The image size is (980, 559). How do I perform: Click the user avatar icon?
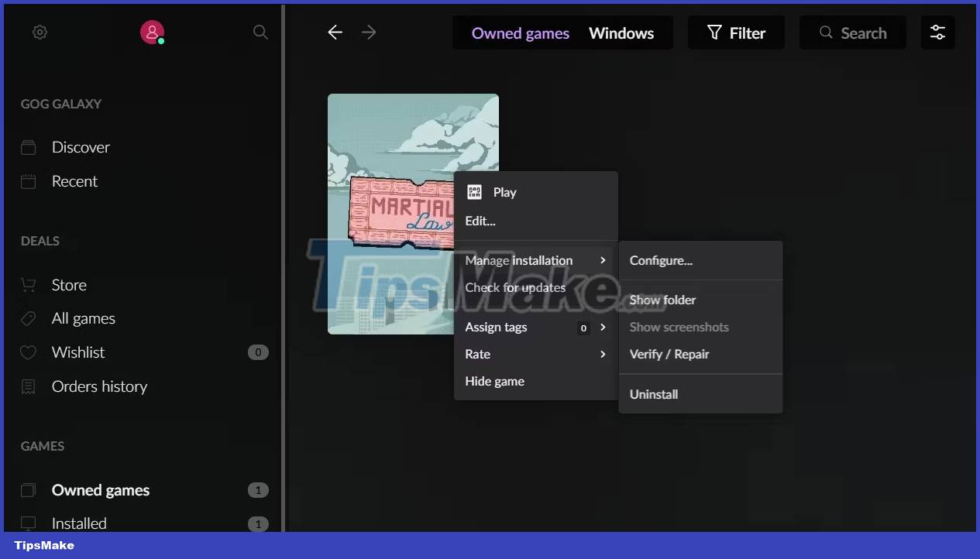click(x=152, y=32)
